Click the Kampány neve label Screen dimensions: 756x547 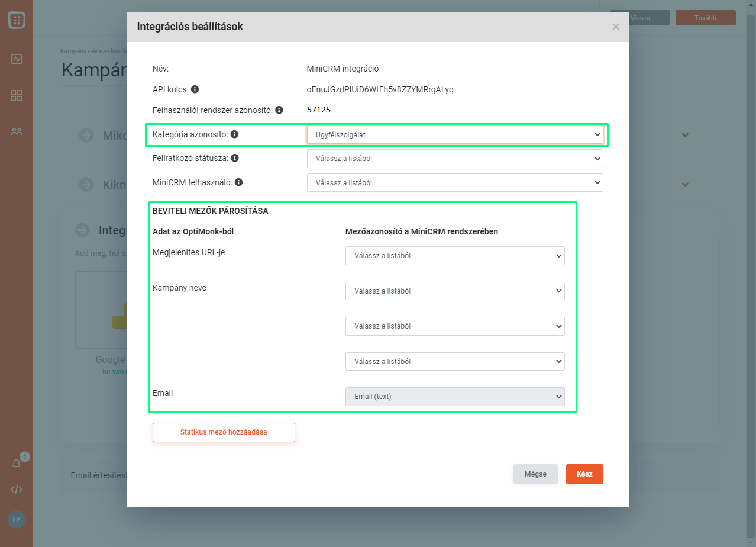pyautogui.click(x=179, y=288)
